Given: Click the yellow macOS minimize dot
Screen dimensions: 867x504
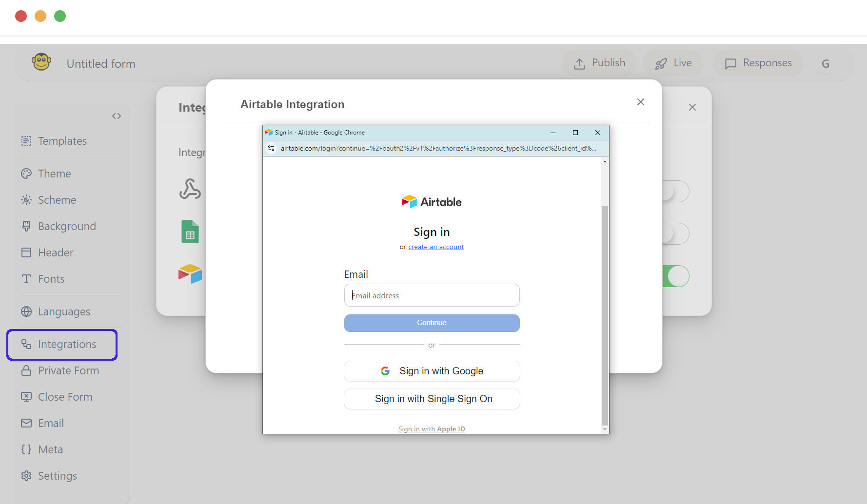Looking at the screenshot, I should tap(40, 16).
